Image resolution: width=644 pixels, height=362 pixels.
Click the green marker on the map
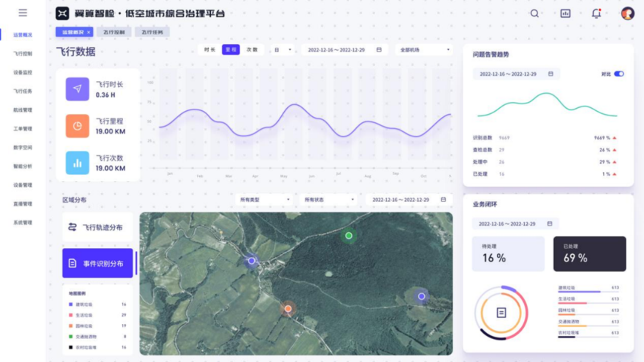coord(349,236)
